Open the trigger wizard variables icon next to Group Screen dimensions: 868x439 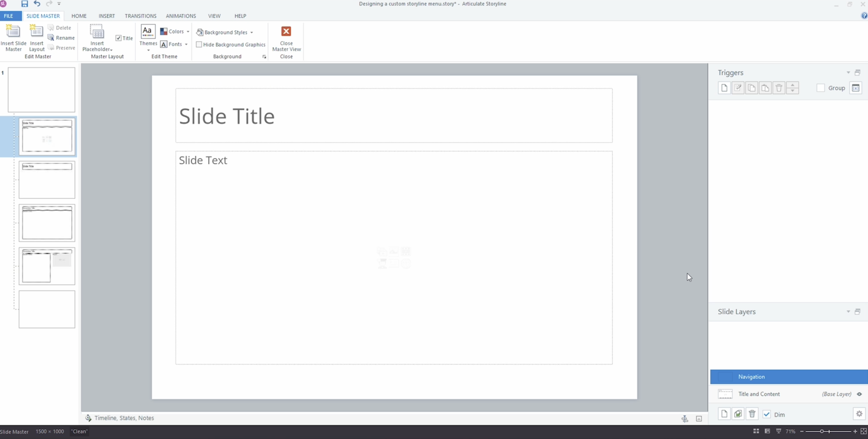(856, 88)
